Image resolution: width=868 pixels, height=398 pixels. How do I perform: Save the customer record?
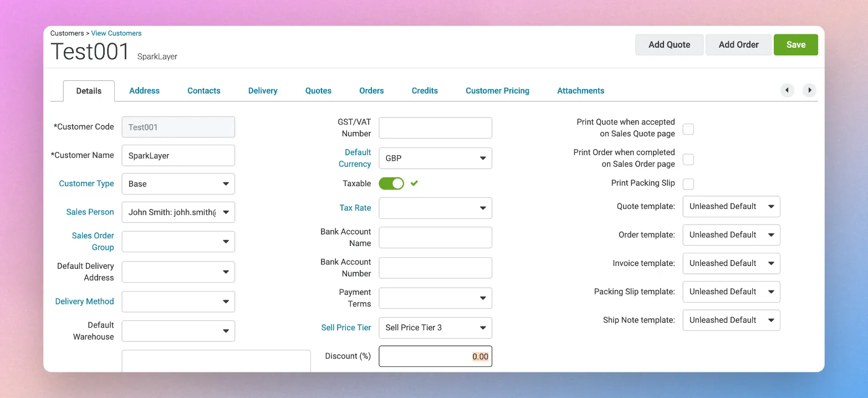click(x=796, y=45)
